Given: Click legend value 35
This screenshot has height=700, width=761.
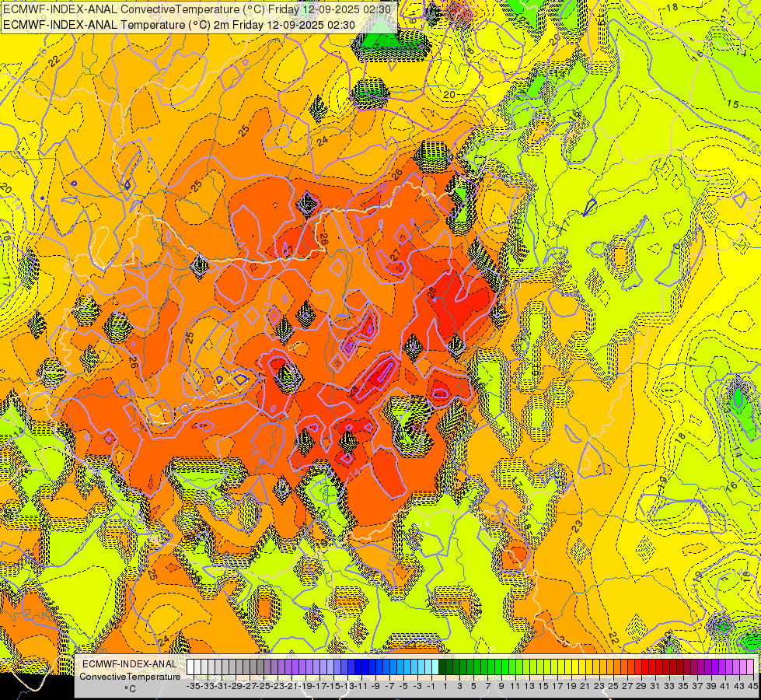Looking at the screenshot, I should click(682, 686).
